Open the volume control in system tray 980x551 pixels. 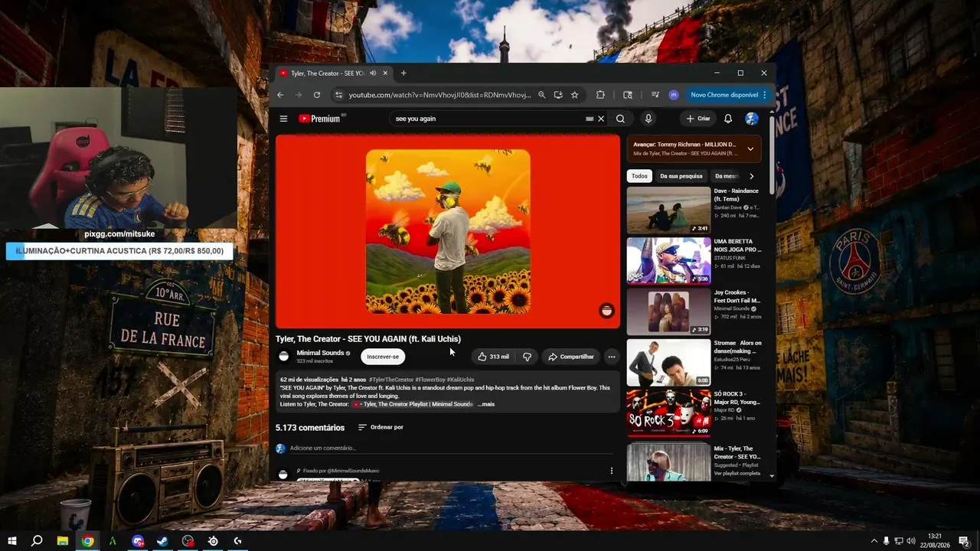point(911,541)
